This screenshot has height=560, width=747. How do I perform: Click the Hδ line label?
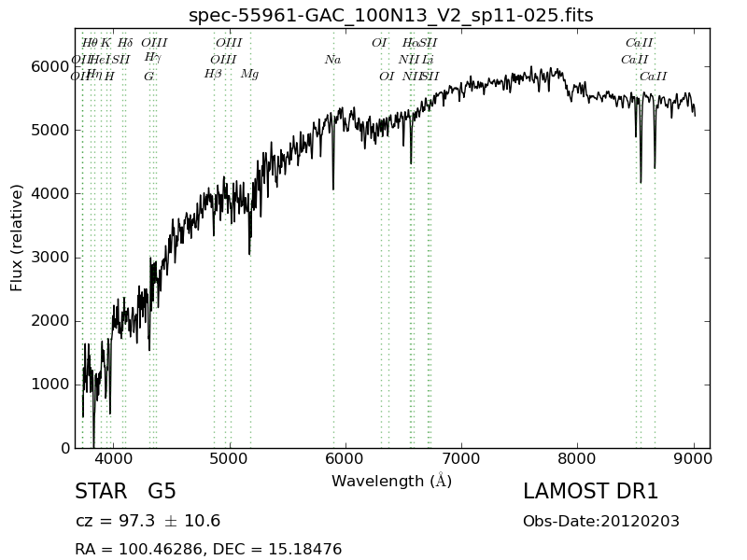125,43
